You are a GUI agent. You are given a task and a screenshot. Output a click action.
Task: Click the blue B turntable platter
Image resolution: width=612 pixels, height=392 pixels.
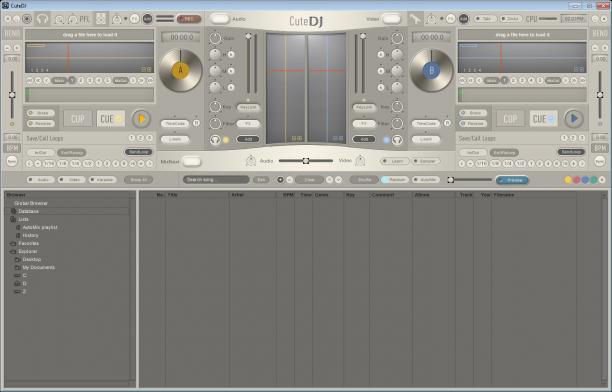[x=431, y=71]
